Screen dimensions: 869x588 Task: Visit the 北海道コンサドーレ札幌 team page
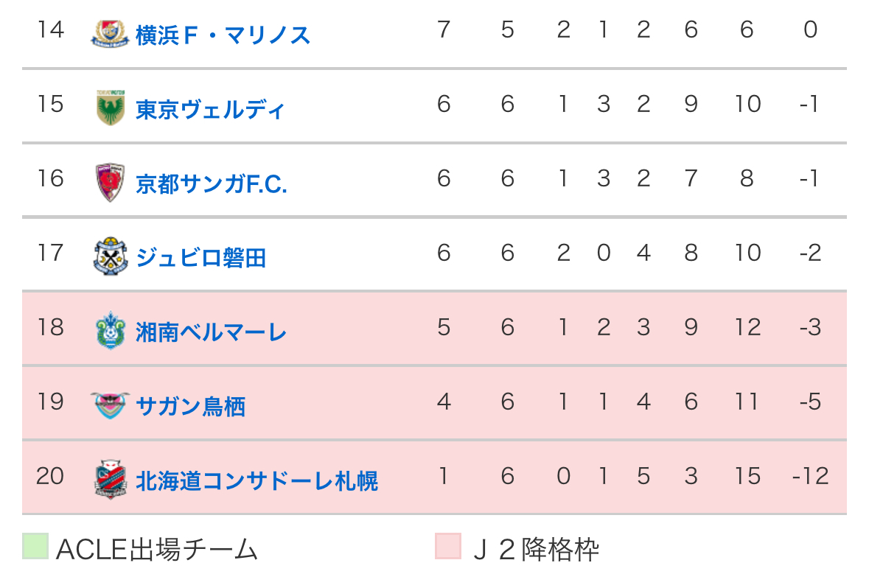click(x=256, y=481)
